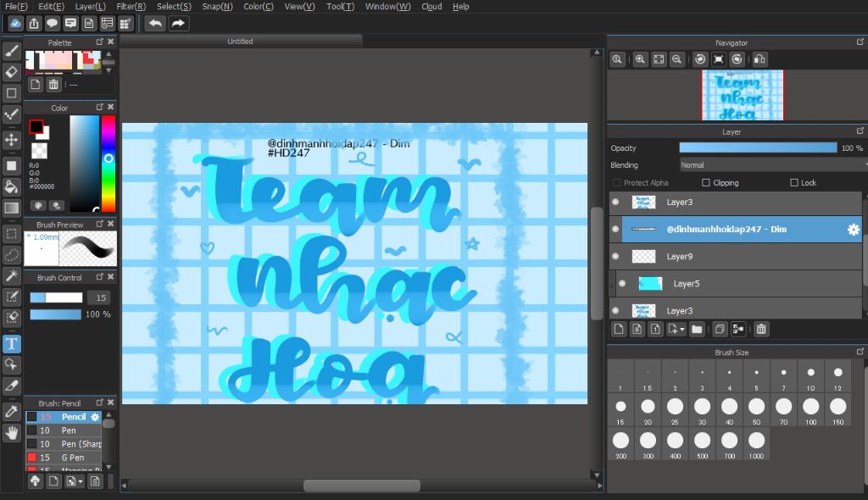This screenshot has height=500, width=868.
Task: Enable the layer Lock checkbox
Action: point(794,183)
